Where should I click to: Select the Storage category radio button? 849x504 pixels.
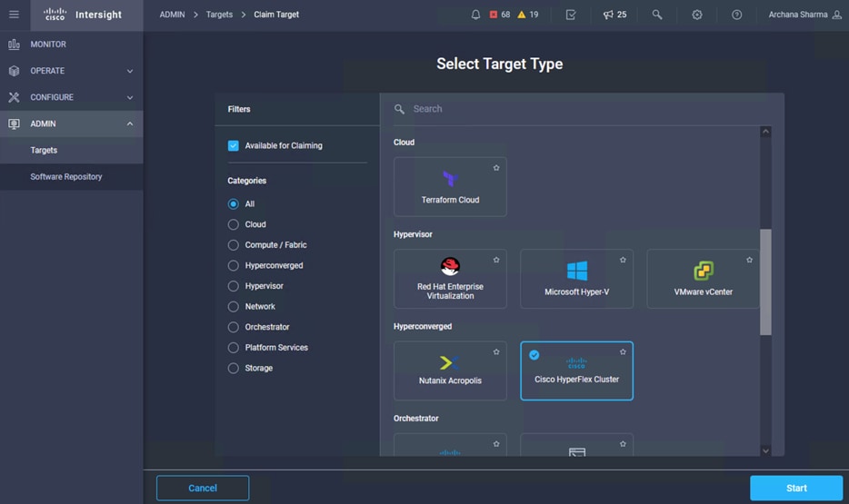tap(233, 369)
